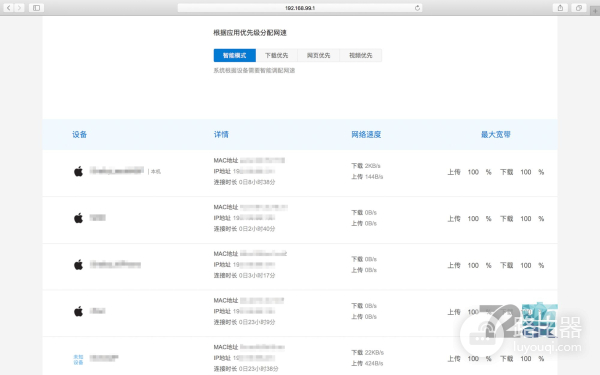The image size is (600, 375).
Task: Click the 192.168.99.1 address bar
Action: click(x=300, y=8)
